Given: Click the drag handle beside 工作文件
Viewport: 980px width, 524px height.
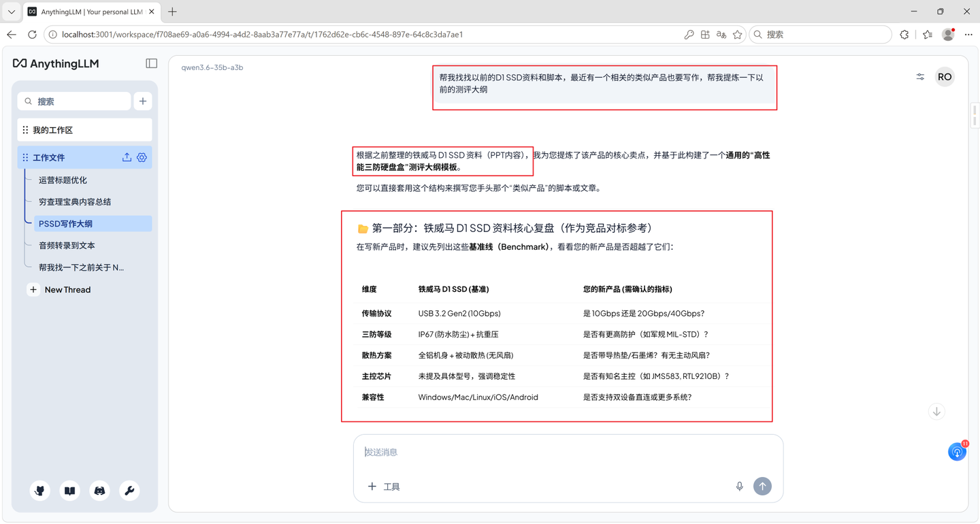Looking at the screenshot, I should 25,157.
